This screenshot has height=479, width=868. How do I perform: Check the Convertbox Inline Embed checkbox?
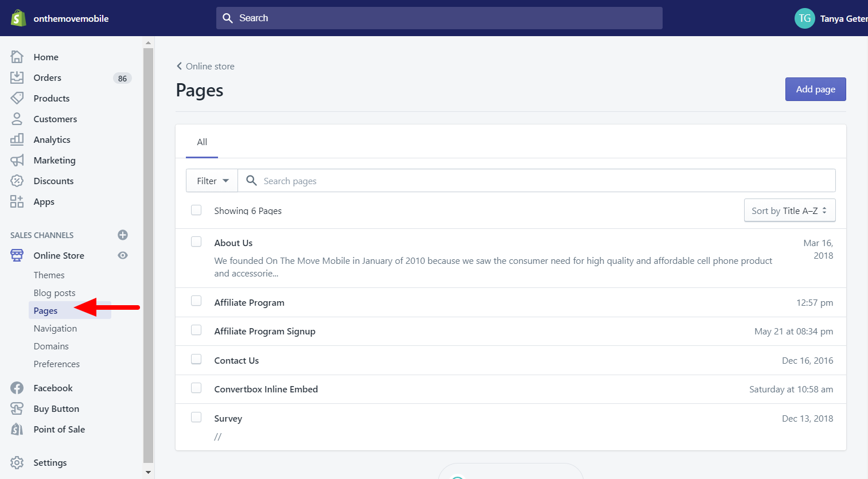[196, 388]
